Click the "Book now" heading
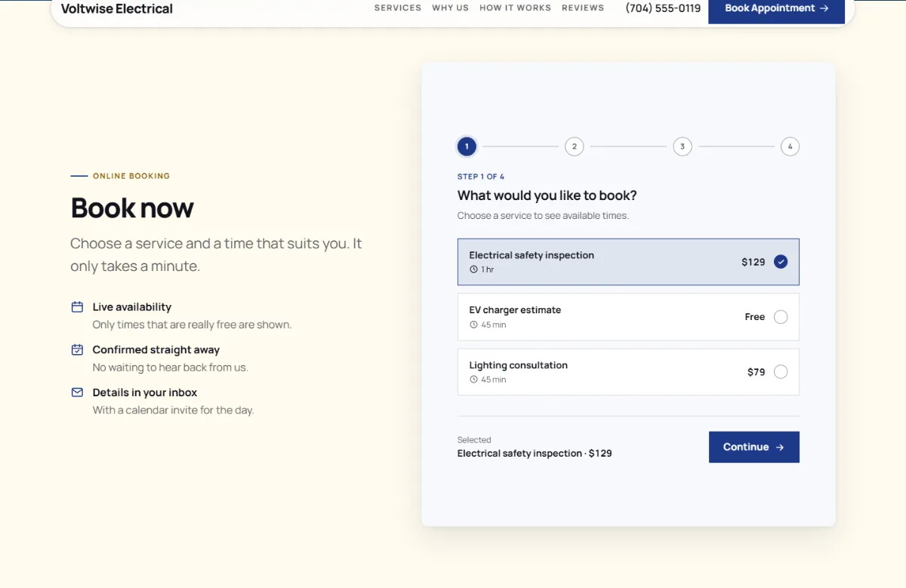The width and height of the screenshot is (906, 588). (x=132, y=208)
